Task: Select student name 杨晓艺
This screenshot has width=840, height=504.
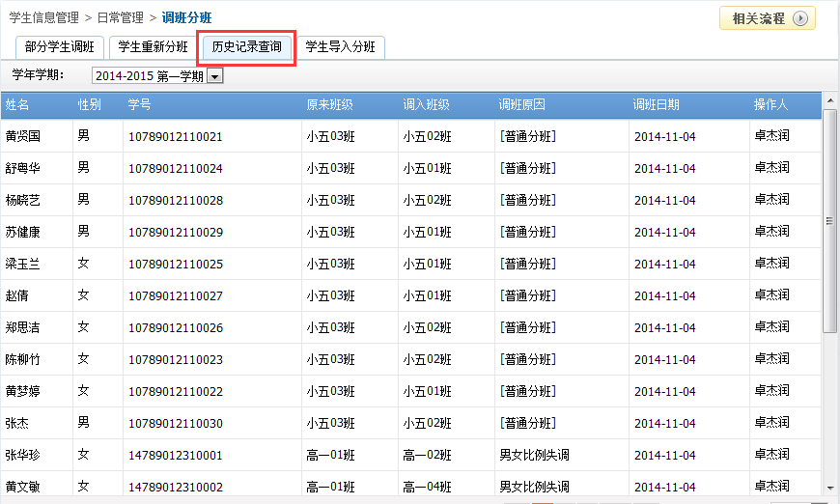Action: tap(23, 200)
